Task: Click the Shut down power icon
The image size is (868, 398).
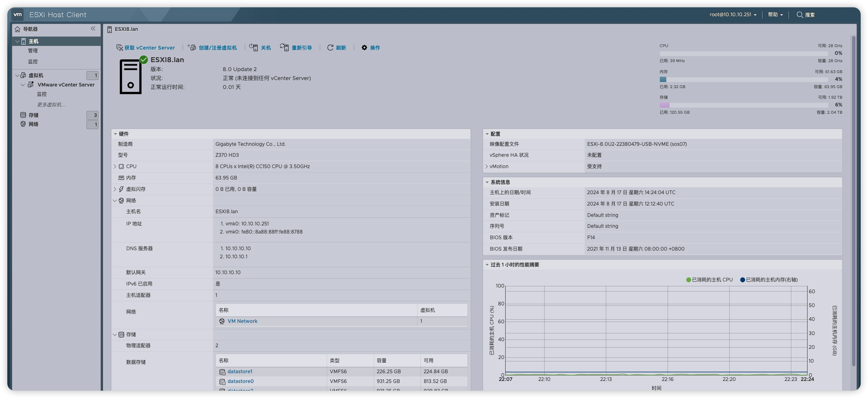Action: pos(254,47)
